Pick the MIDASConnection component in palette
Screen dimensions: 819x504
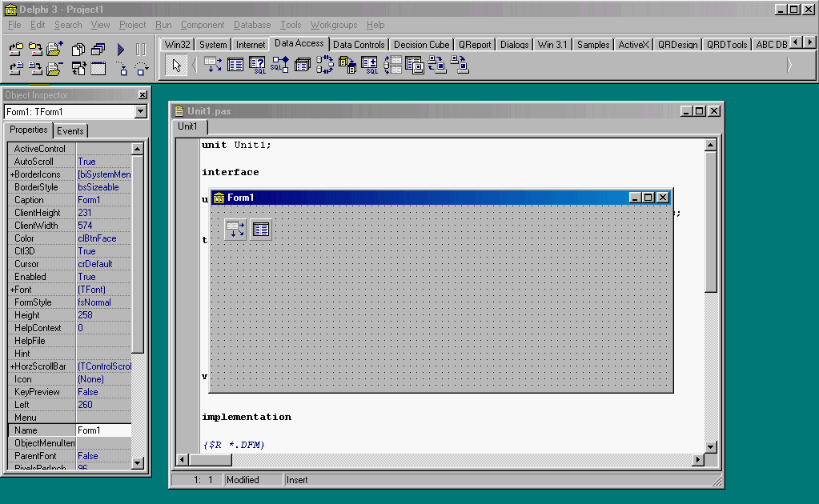(x=460, y=65)
